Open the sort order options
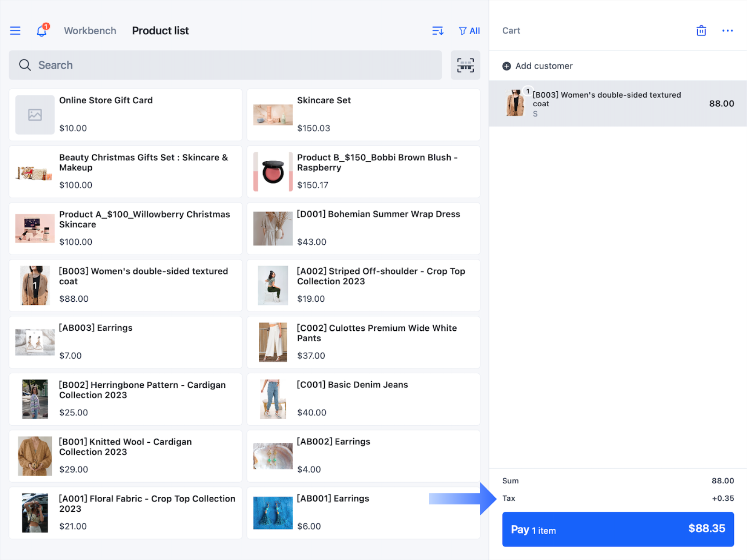This screenshot has height=560, width=747. pos(438,31)
